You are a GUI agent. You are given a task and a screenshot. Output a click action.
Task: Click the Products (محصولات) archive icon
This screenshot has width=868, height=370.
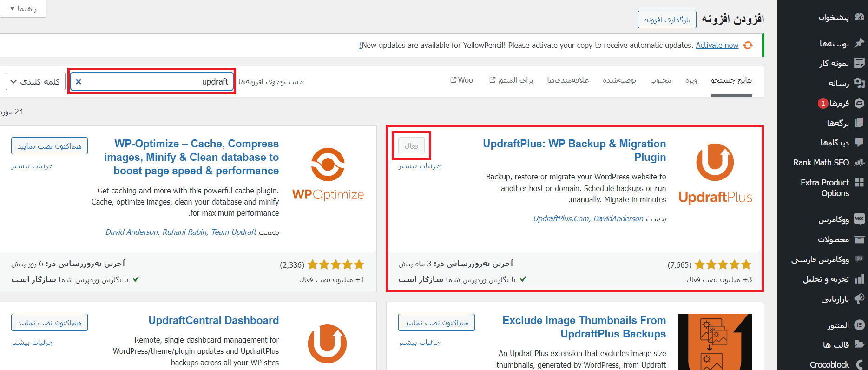coord(859,239)
